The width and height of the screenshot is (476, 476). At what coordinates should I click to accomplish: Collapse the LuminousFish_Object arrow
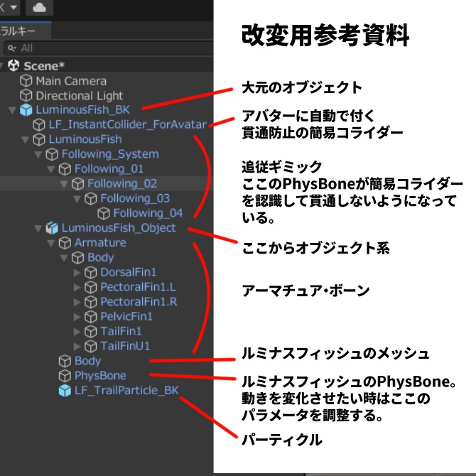[38, 228]
